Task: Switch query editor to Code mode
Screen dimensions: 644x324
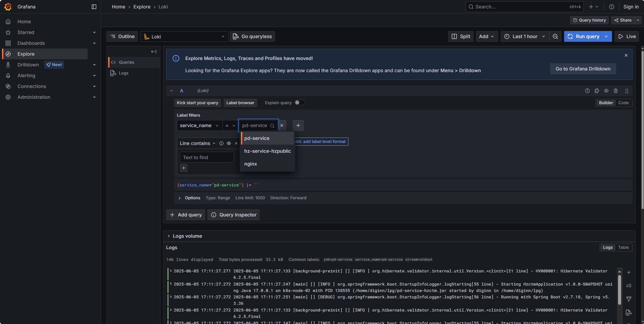Action: click(x=623, y=103)
